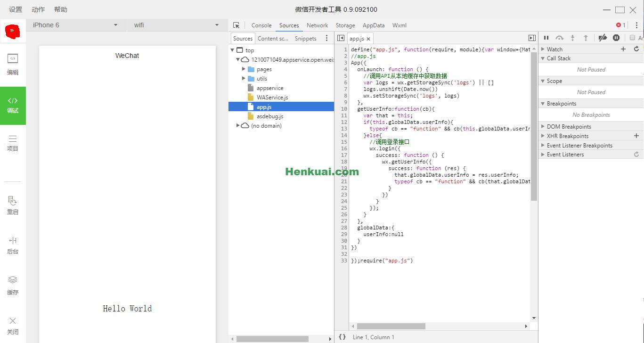Open the 设置 (settings) menu
Viewport: 644px width, 343px height.
point(16,9)
